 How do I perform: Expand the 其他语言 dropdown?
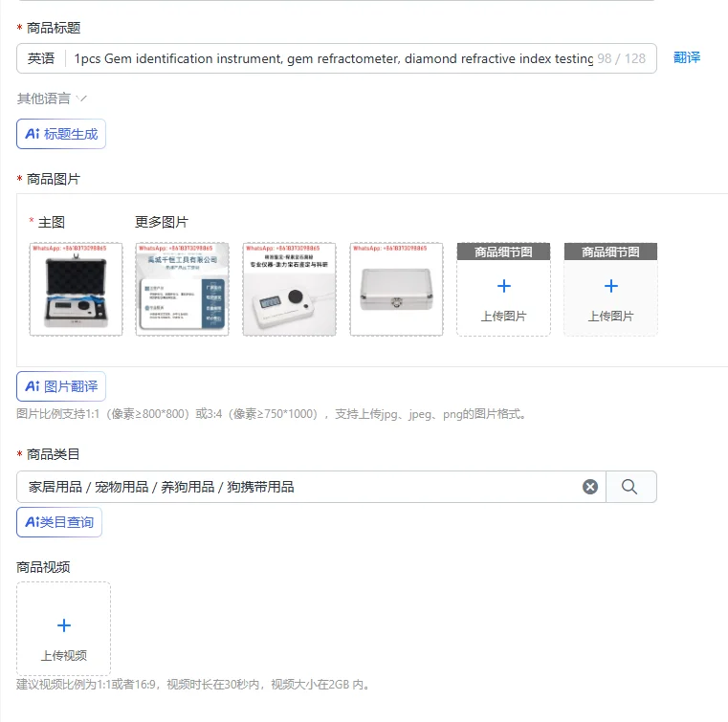coord(52,98)
